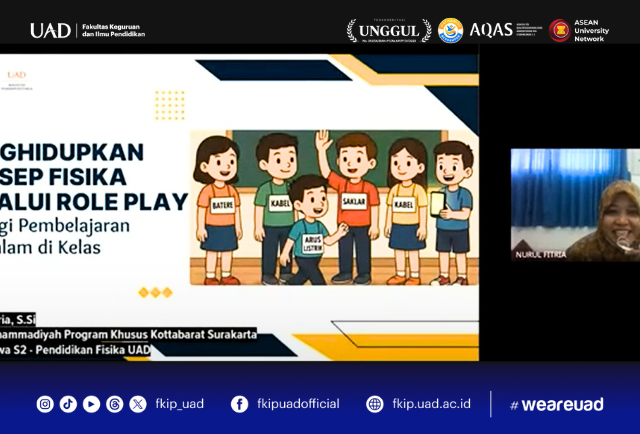Open the TikTok icon link
The width and height of the screenshot is (640, 434).
click(x=68, y=404)
